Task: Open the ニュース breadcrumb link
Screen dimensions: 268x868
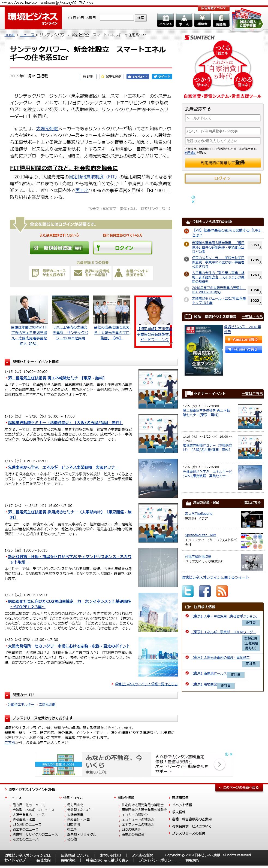Action: pyautogui.click(x=27, y=35)
